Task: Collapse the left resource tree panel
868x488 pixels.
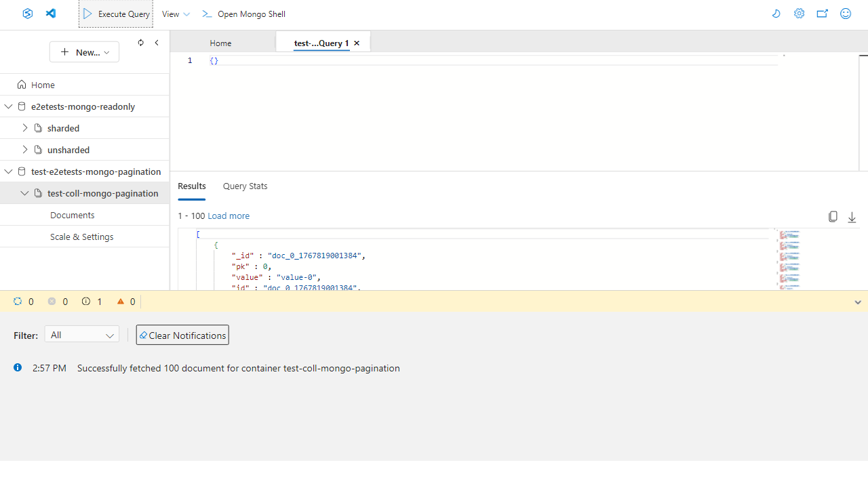Action: pos(157,43)
